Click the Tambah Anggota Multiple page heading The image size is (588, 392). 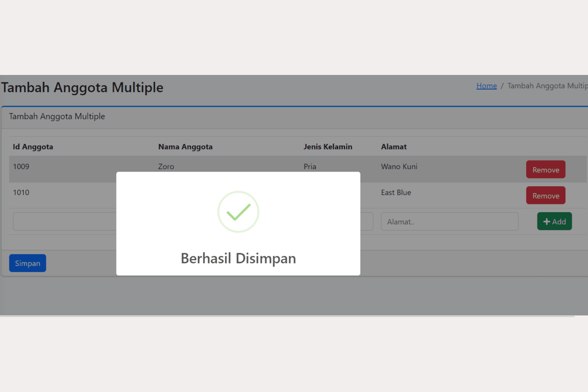point(82,88)
